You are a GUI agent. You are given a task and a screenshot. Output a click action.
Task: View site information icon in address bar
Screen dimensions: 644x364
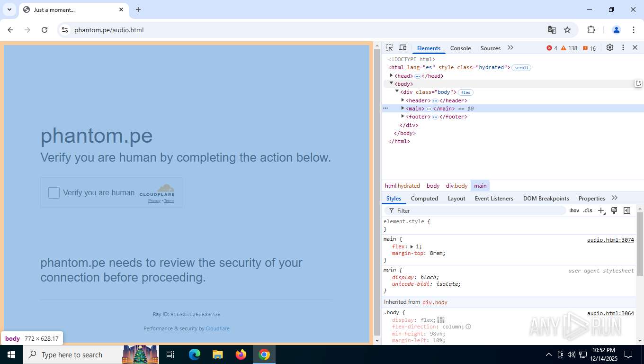(65, 30)
